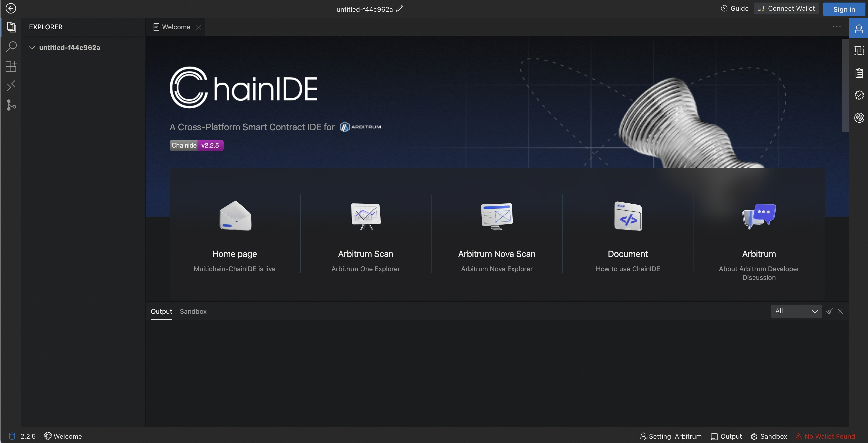Click the clear output broom icon

[829, 311]
